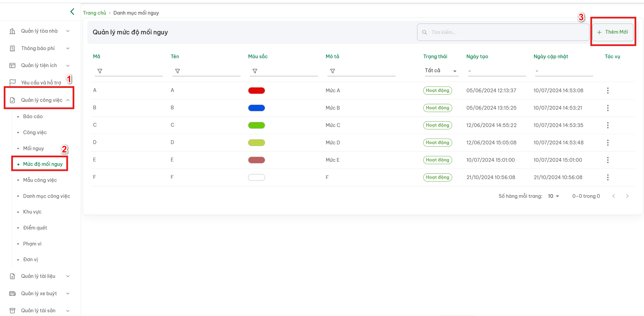Focus the Tìm kiếm search field
This screenshot has height=316, width=644.
tap(503, 32)
